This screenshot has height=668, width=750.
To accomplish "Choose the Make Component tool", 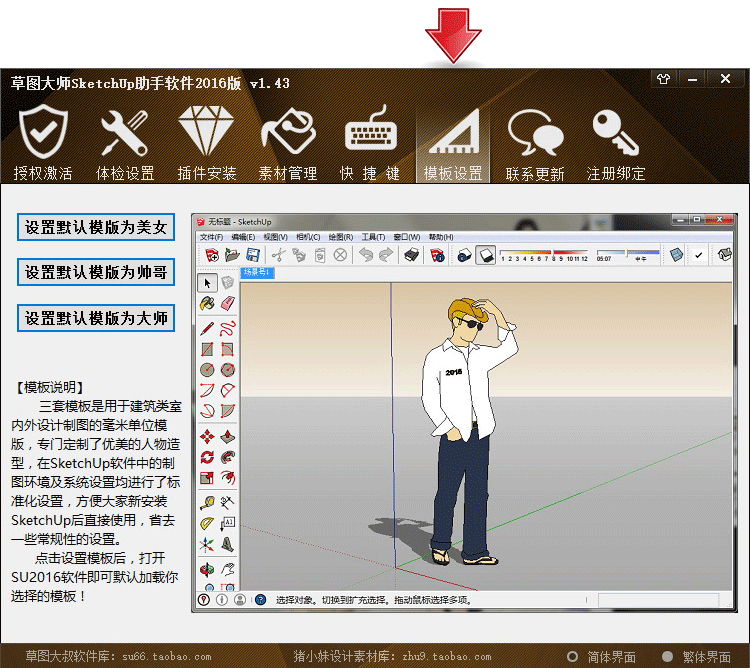I will coord(228,283).
